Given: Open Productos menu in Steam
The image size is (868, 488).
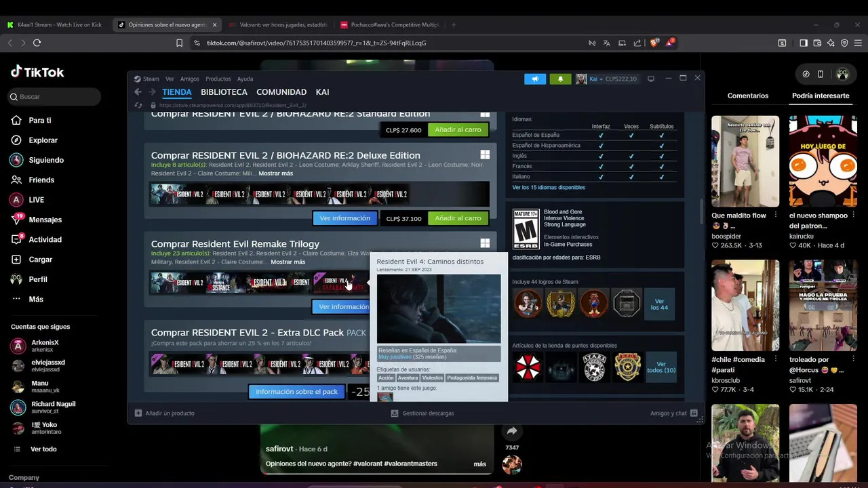Looking at the screenshot, I should tap(218, 79).
